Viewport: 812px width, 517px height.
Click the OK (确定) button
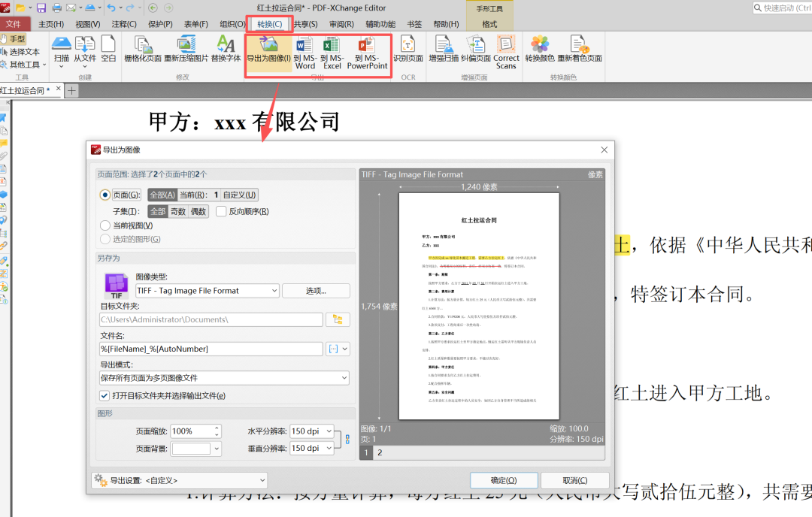(504, 480)
